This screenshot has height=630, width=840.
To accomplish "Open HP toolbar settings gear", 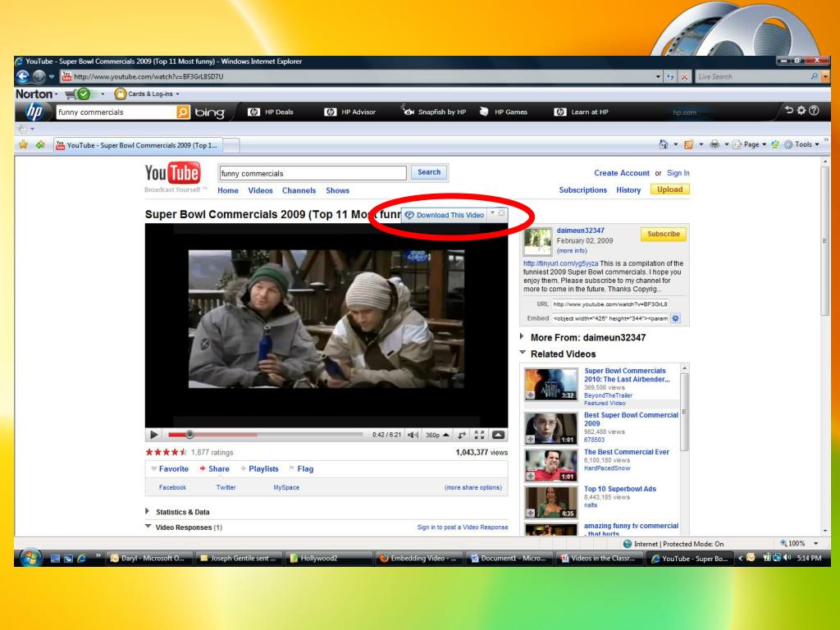I will (801, 111).
